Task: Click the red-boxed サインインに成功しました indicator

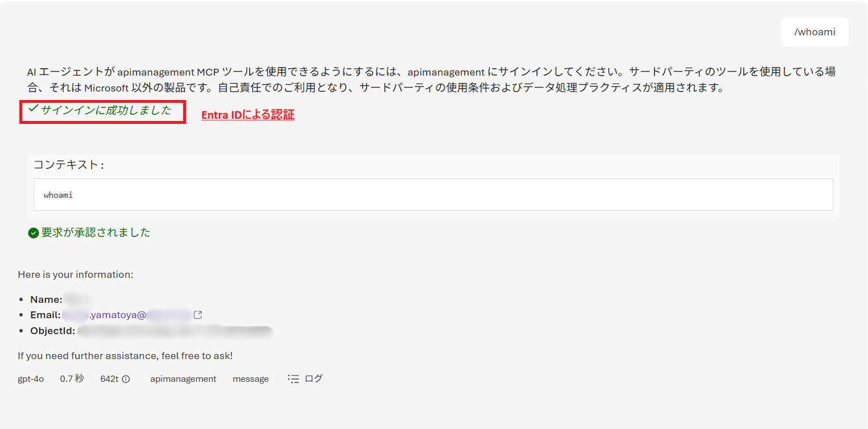Action: [102, 111]
